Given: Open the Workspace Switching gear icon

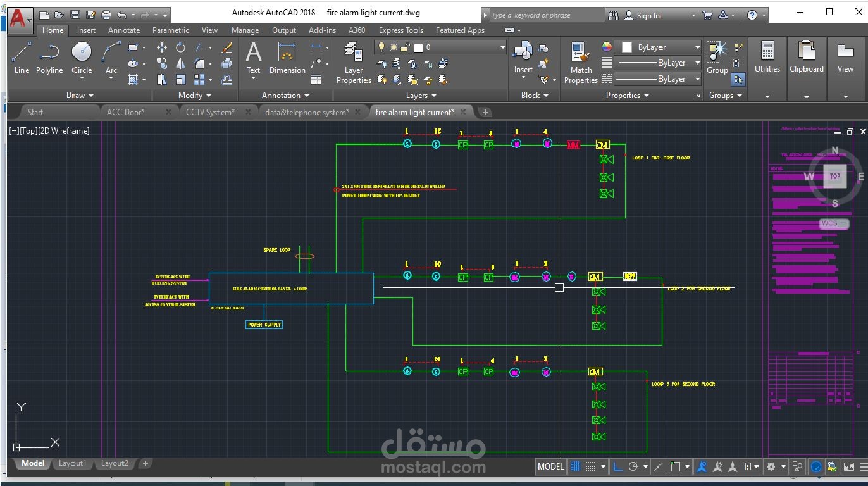Looking at the screenshot, I should (x=771, y=466).
